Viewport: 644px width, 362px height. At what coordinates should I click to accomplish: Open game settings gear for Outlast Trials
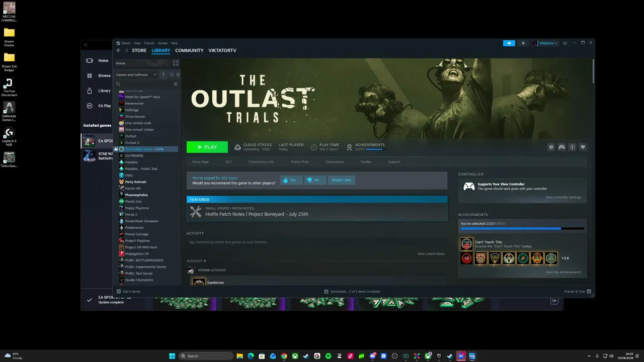(x=551, y=147)
